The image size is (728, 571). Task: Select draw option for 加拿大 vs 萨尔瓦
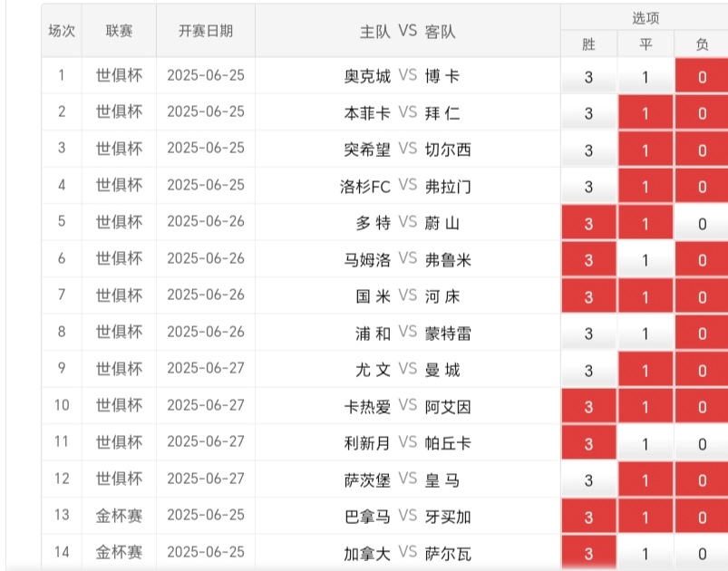[x=645, y=553]
